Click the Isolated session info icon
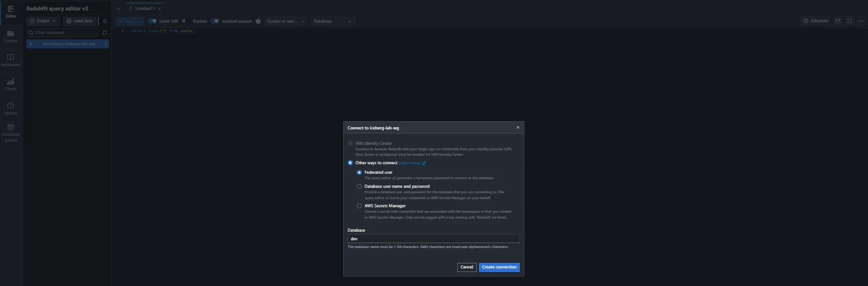Viewport: 868px width, 286px height. 258,21
